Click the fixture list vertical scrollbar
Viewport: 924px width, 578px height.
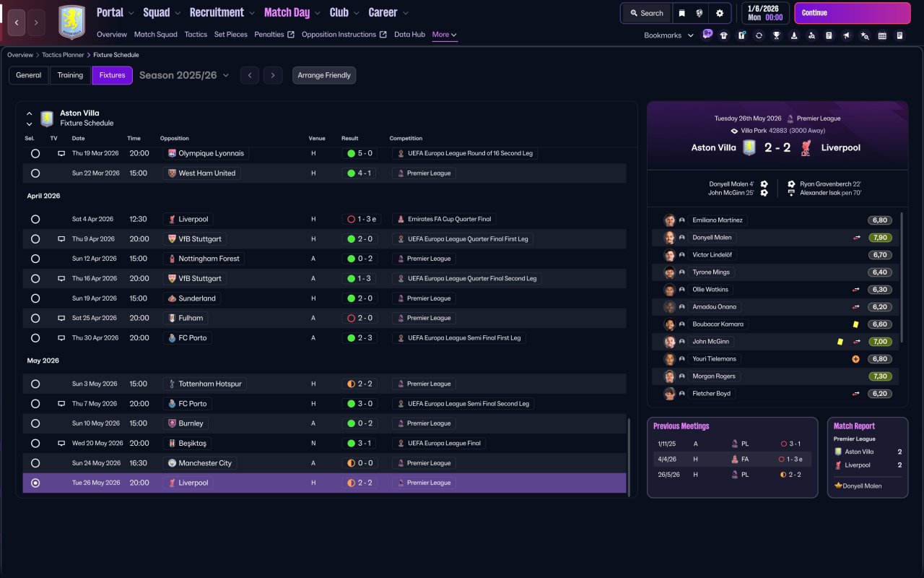(x=629, y=457)
